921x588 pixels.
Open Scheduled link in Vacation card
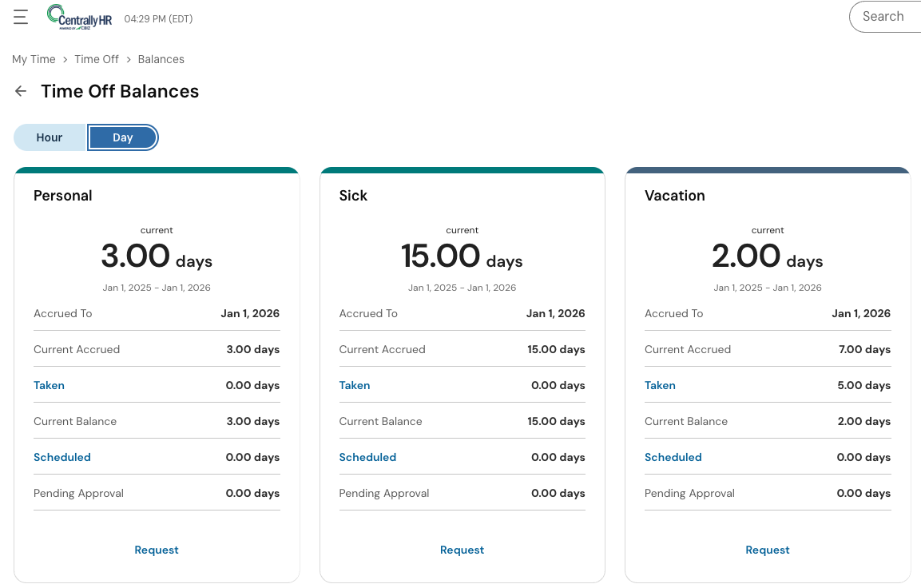673,457
